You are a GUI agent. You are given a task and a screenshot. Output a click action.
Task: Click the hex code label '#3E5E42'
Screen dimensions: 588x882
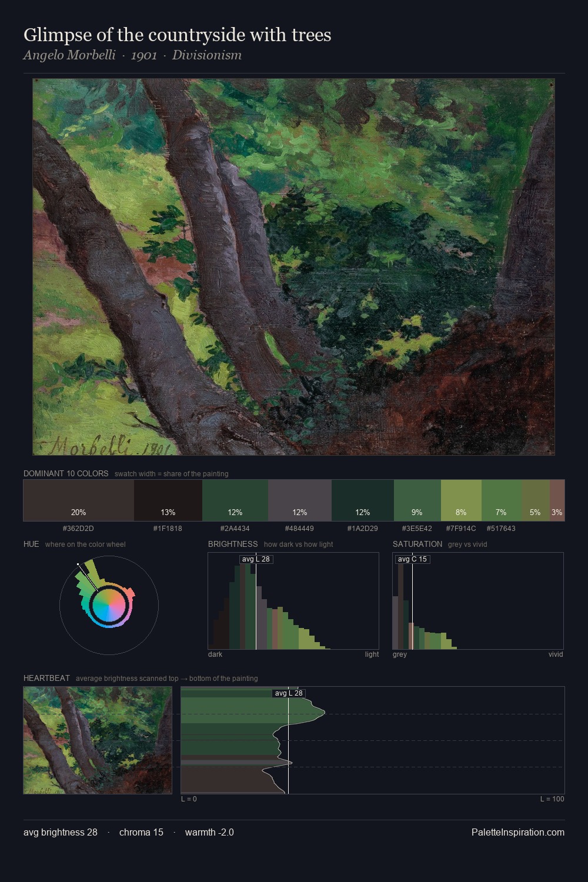[x=417, y=529]
